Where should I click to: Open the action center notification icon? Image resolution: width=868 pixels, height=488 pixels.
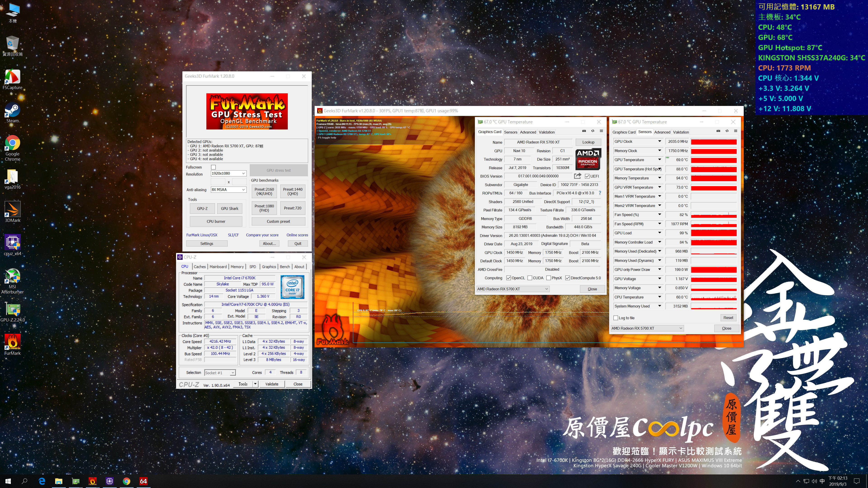click(857, 481)
